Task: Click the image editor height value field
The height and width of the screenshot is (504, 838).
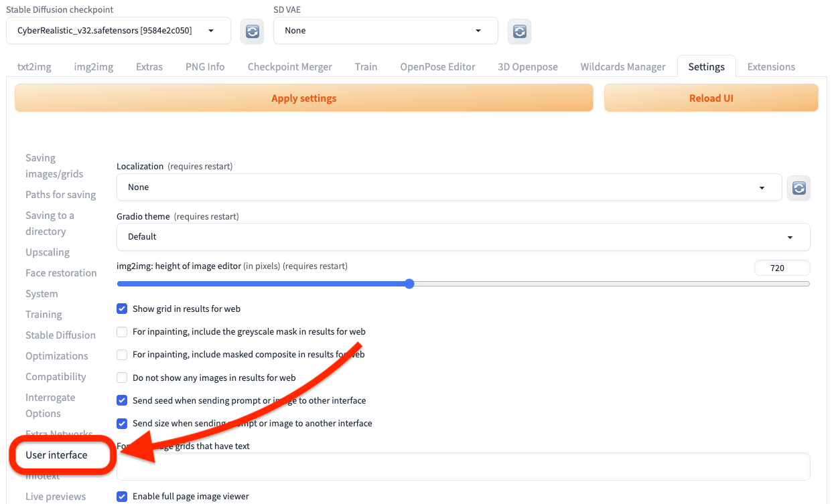Action: 781,268
